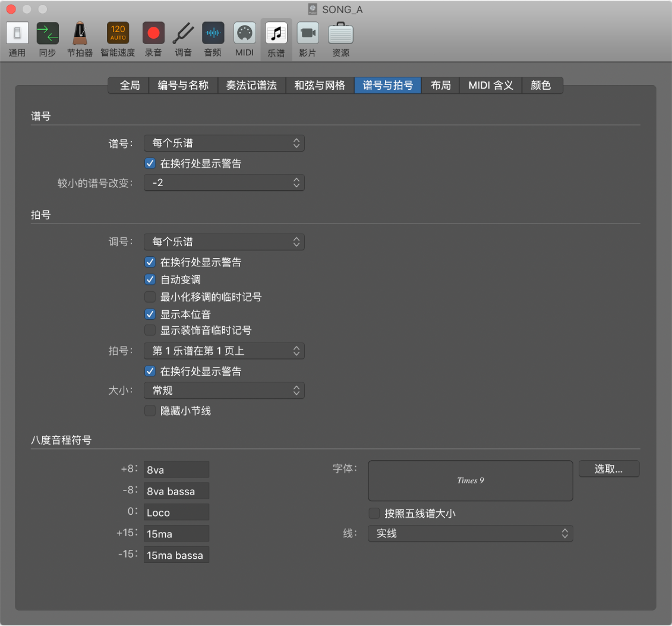The image size is (672, 626).
Task: Click the 0 field containing Loco
Action: point(176,512)
